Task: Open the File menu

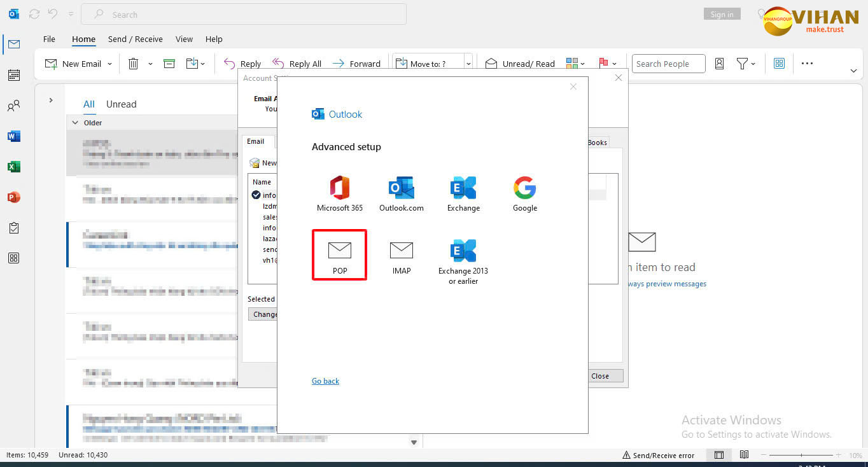Action: point(49,39)
